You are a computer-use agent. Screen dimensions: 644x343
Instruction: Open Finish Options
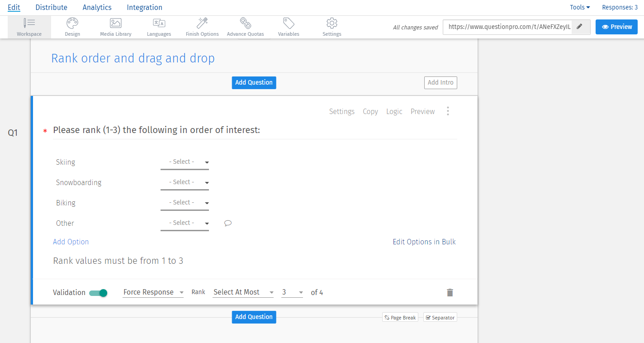point(202,27)
